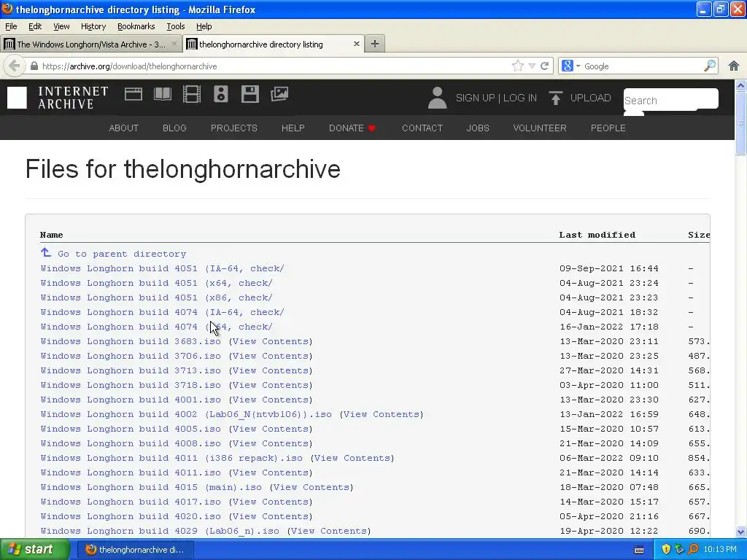Open the URL history dropdown arrow
Screen dimensions: 747x560
point(532,66)
